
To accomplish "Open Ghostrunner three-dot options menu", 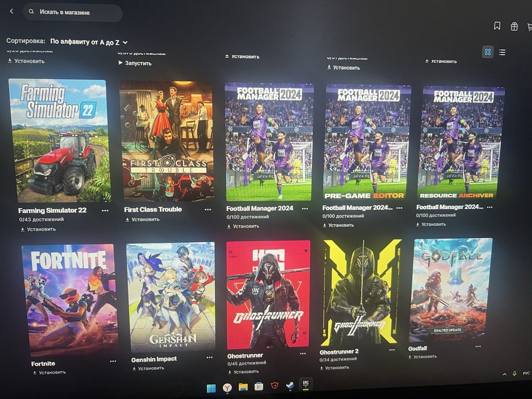I will tap(303, 353).
